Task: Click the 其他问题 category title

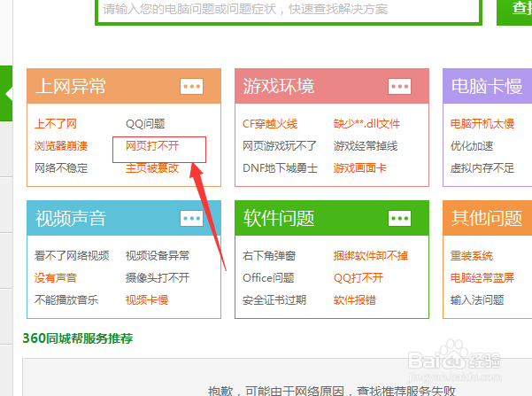Action: (x=487, y=219)
